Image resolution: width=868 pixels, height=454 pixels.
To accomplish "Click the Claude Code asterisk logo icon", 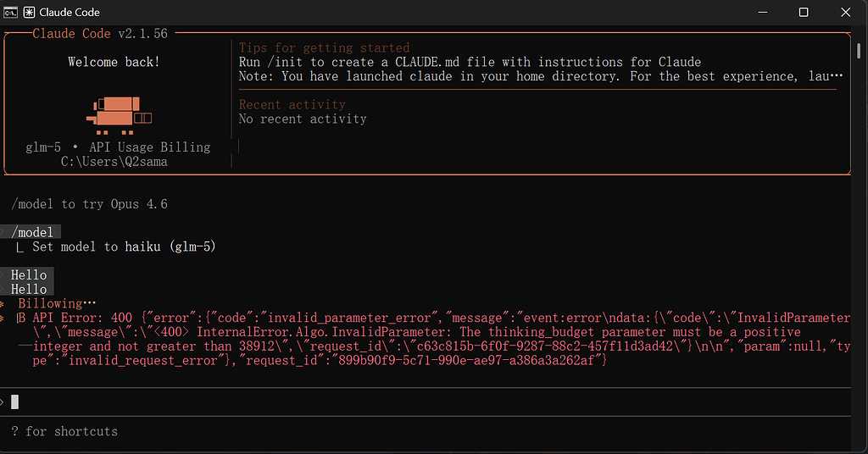I will [x=30, y=12].
